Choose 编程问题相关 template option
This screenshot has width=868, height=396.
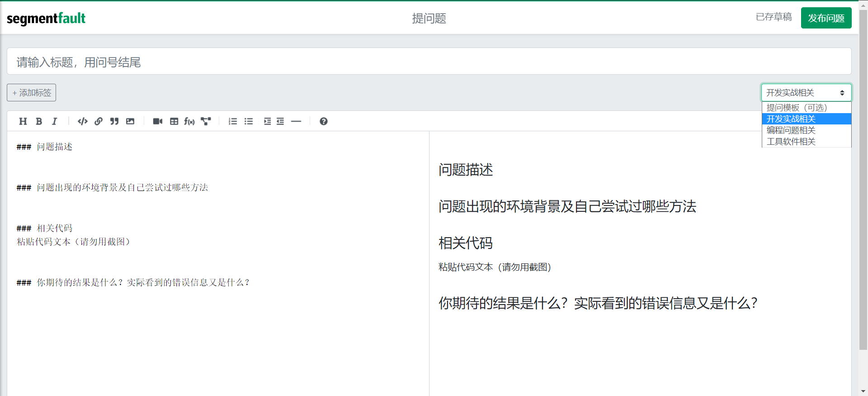[x=807, y=130]
